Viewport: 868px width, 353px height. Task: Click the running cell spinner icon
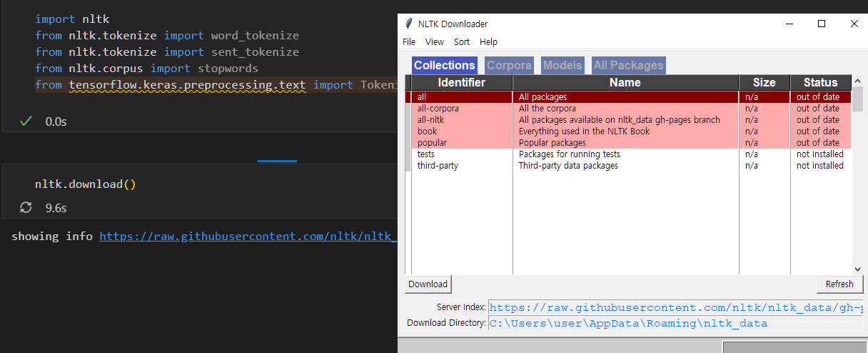coord(26,207)
